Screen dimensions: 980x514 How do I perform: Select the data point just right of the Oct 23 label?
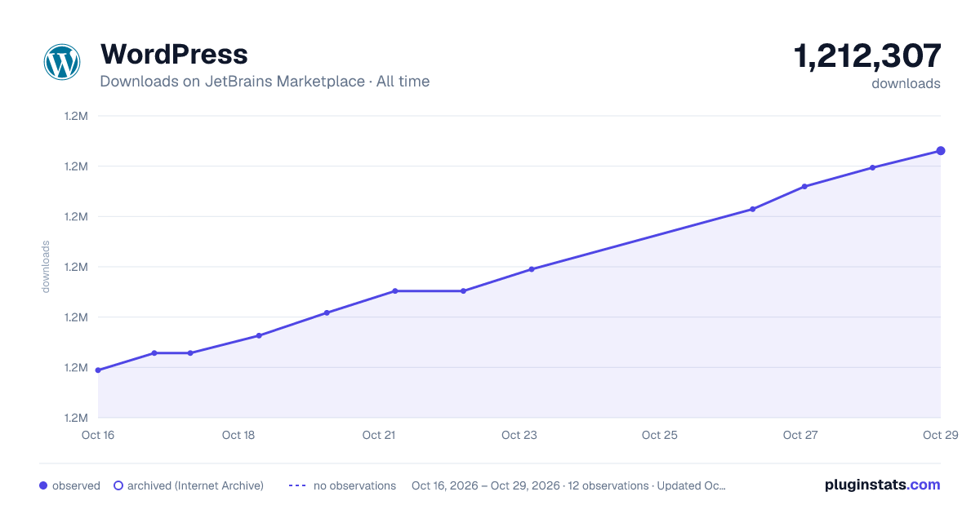(x=532, y=269)
